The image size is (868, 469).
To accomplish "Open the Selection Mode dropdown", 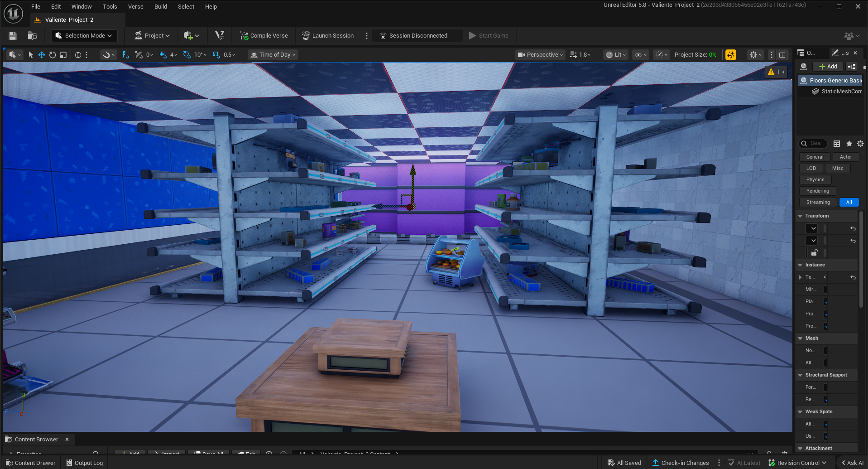I will click(84, 36).
